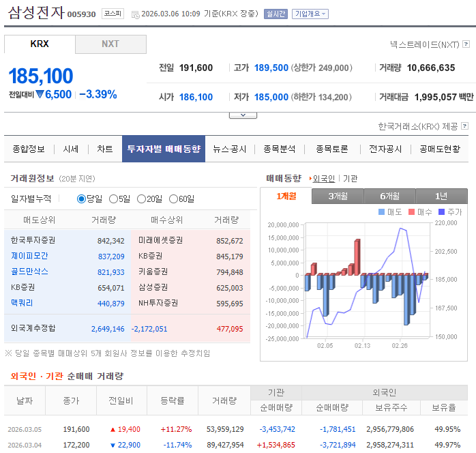Click the help icon beside 한국거래소(KRX) 제공
Viewport: 476px width, 453px height.
pos(465,126)
